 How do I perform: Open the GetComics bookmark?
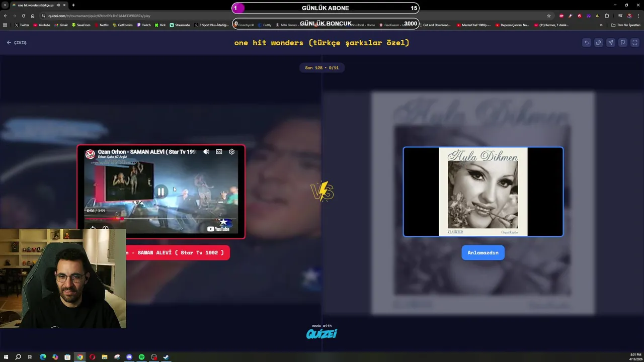click(123, 25)
